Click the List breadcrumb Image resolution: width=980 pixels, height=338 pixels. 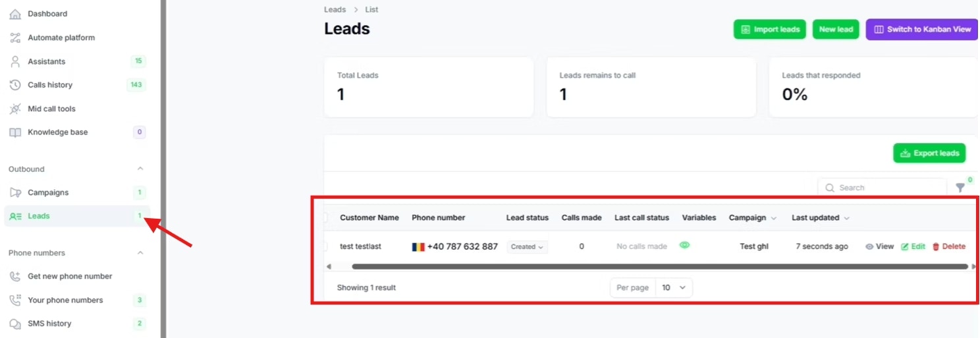click(x=371, y=10)
